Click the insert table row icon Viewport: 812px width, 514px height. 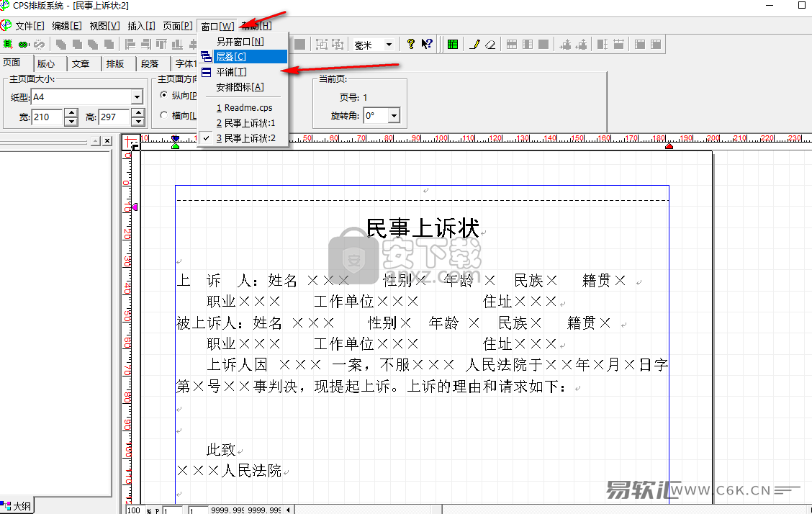tap(512, 45)
